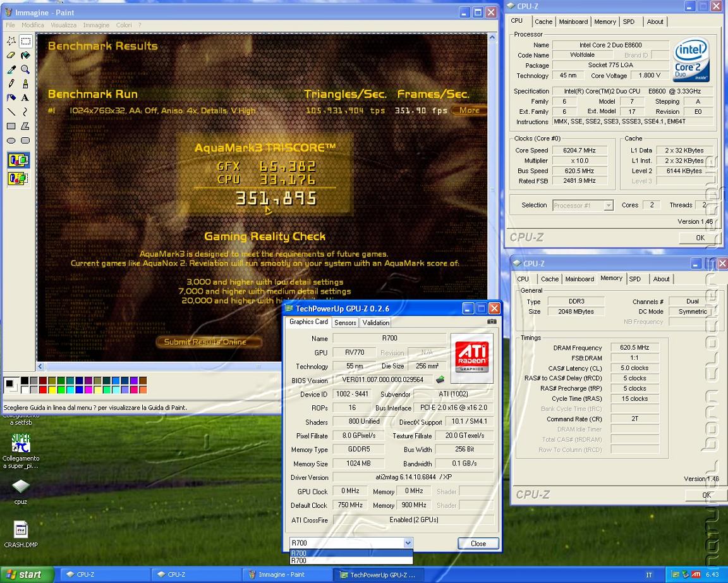Choose the Ellipse shape tool
Viewport: 728px width, 583px height.
click(11, 140)
